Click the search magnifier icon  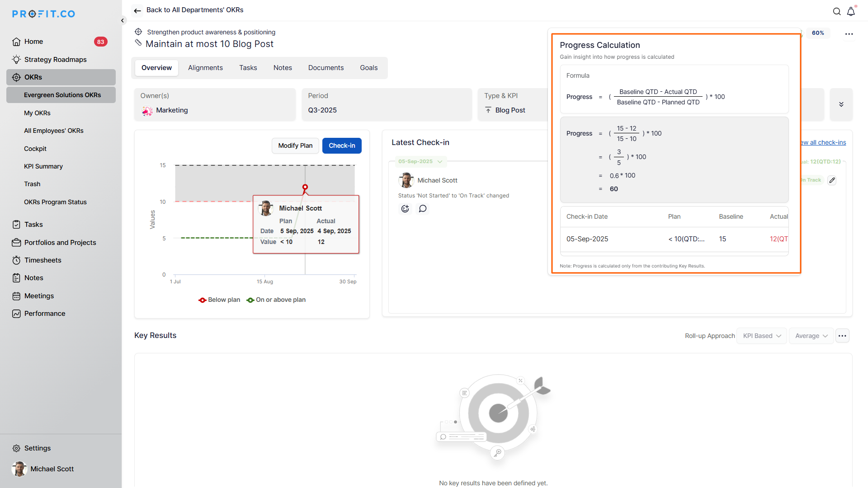pyautogui.click(x=837, y=12)
